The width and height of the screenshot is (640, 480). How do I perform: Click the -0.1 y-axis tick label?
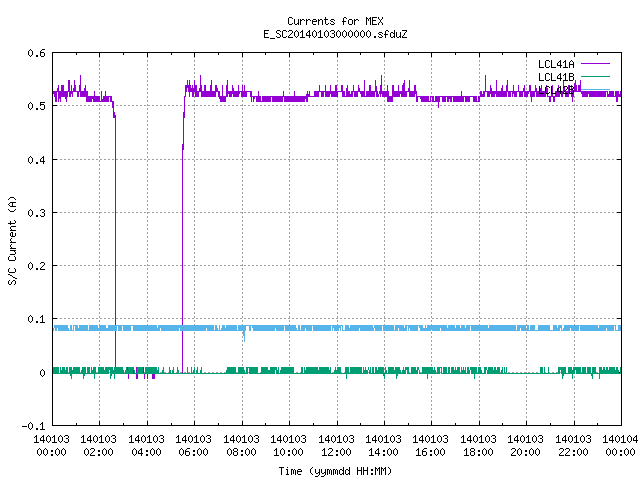(x=33, y=426)
